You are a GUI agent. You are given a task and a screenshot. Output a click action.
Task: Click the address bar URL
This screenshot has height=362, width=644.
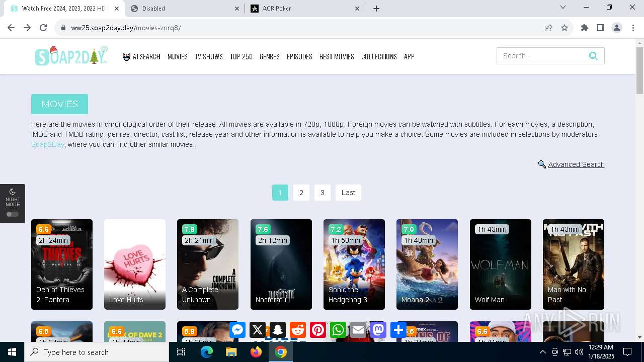point(126,28)
